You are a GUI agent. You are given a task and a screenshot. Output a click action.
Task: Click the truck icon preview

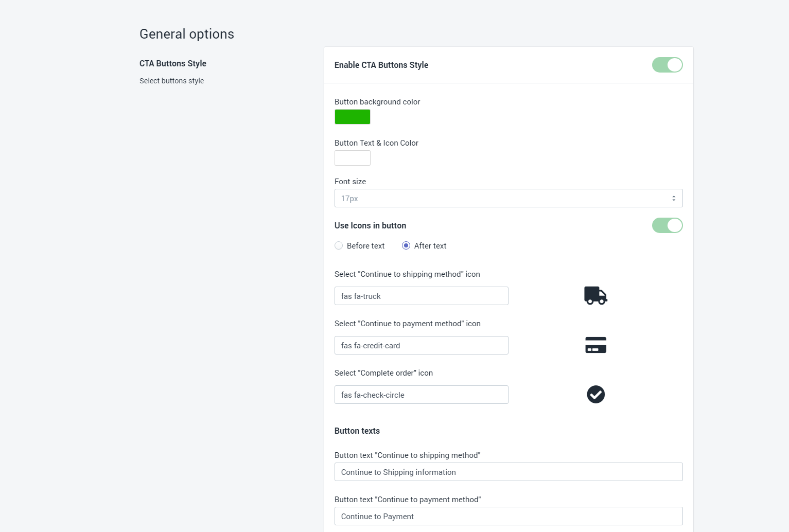click(x=595, y=296)
